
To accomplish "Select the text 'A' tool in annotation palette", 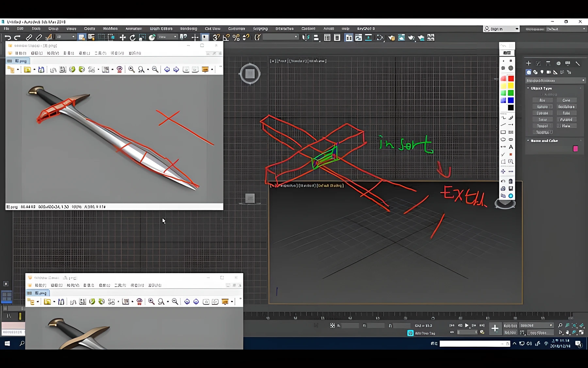I will tap(511, 147).
